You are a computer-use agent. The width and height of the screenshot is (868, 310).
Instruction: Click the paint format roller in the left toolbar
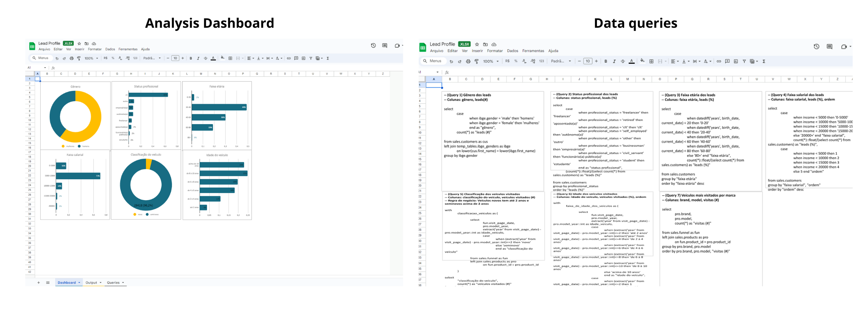coord(79,59)
